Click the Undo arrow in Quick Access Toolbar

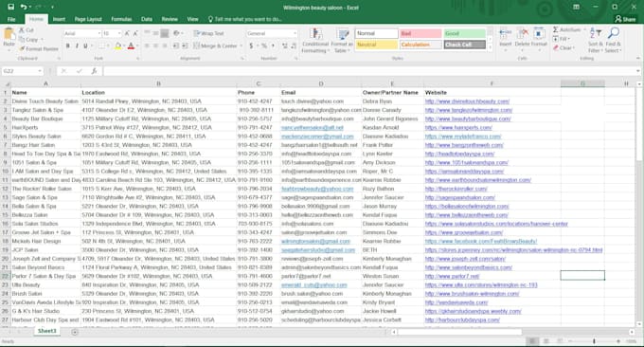point(24,7)
